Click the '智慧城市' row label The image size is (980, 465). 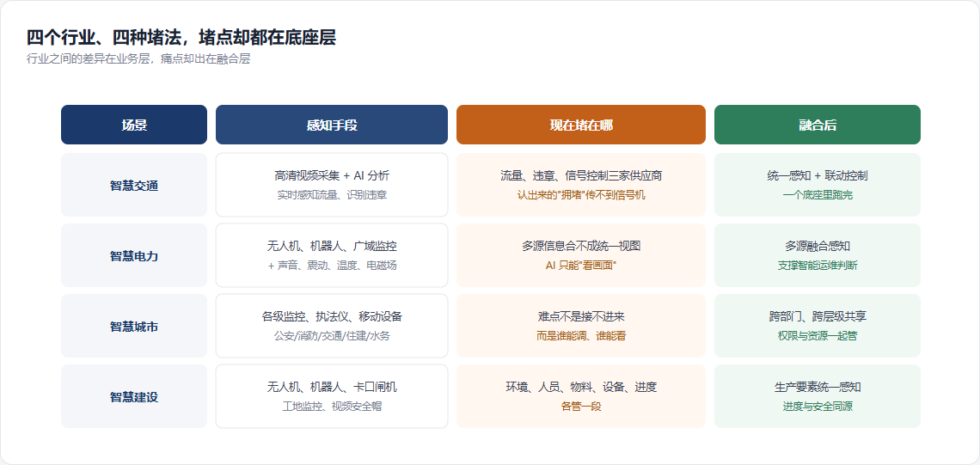click(x=134, y=327)
